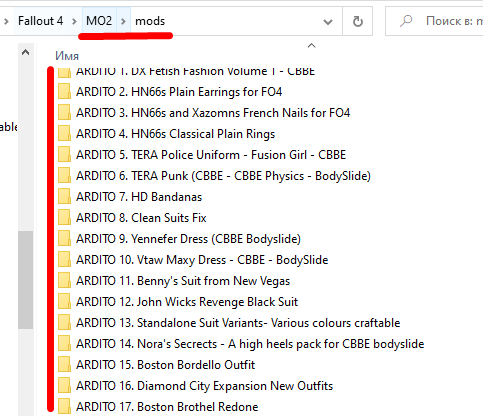Select folder icon of ARDITO 14. Nora's Secrects

[x=64, y=344]
